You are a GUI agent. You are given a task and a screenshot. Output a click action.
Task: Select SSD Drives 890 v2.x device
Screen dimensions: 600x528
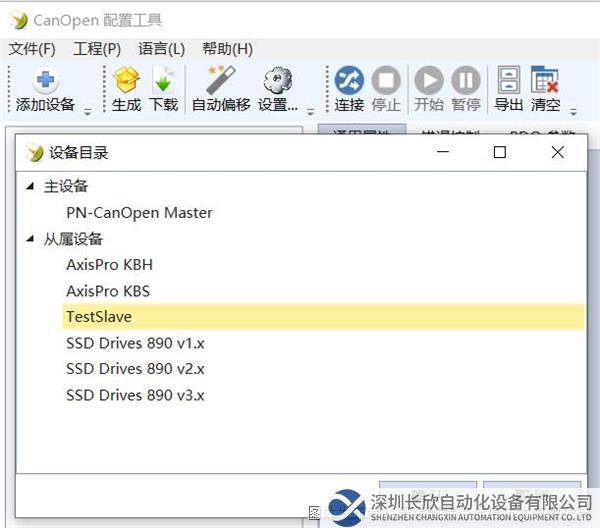135,369
